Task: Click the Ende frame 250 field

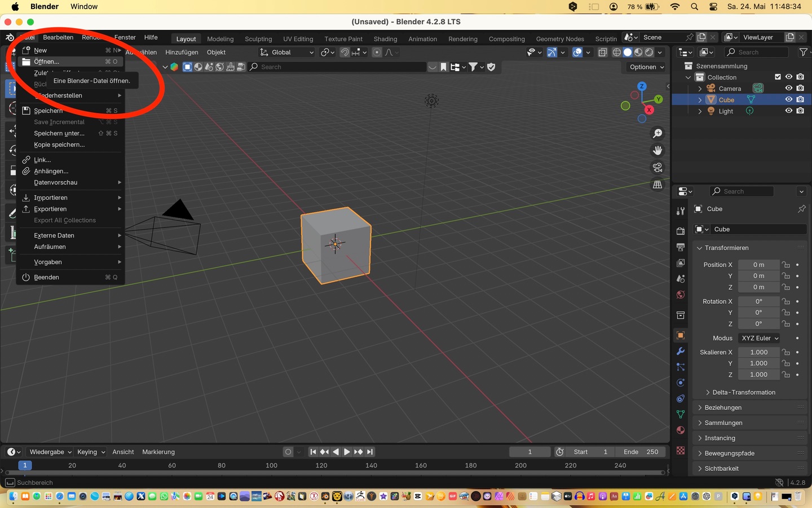Action: (641, 452)
